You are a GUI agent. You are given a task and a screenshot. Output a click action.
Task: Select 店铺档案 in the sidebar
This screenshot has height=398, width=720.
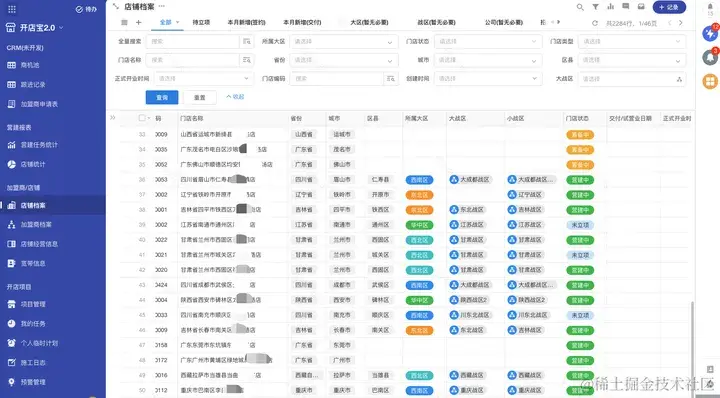pos(53,205)
